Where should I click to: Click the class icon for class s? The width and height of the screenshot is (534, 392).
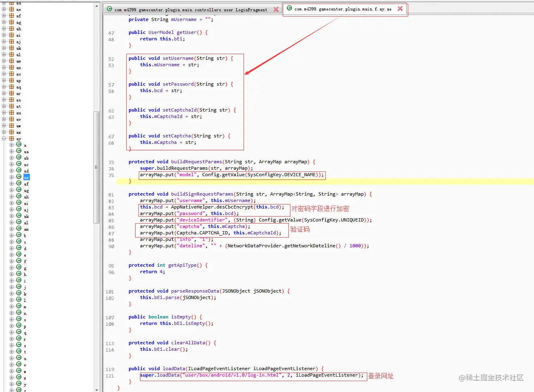click(x=19, y=345)
